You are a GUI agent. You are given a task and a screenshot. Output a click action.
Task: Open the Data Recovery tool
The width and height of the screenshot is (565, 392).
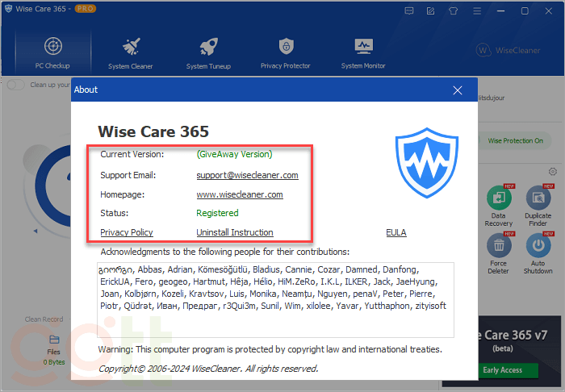point(498,206)
